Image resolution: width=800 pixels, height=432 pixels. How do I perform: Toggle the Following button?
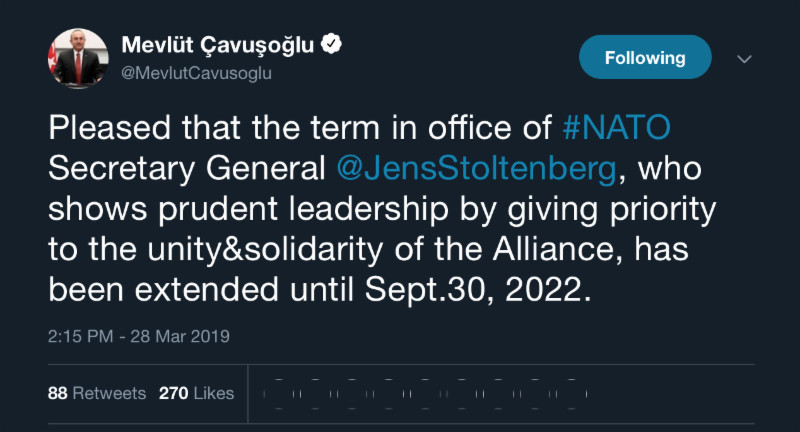point(645,58)
